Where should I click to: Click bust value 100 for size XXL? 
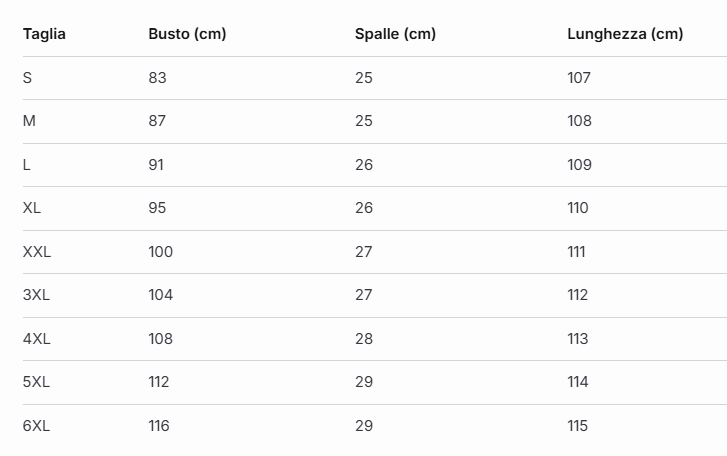tap(160, 252)
